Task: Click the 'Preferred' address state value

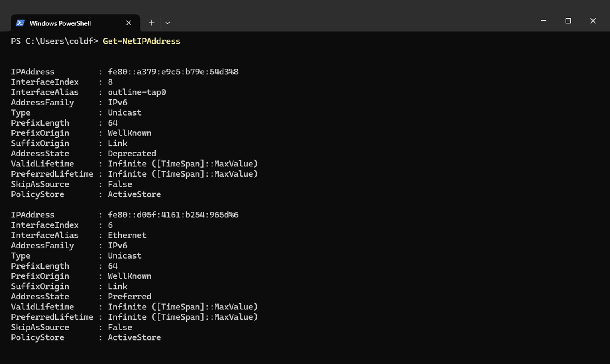Action: [x=130, y=297]
